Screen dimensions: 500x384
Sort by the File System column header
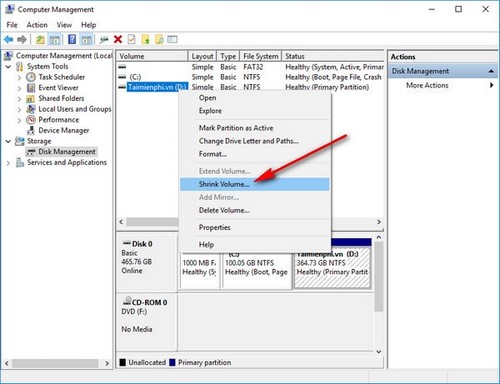[x=261, y=56]
